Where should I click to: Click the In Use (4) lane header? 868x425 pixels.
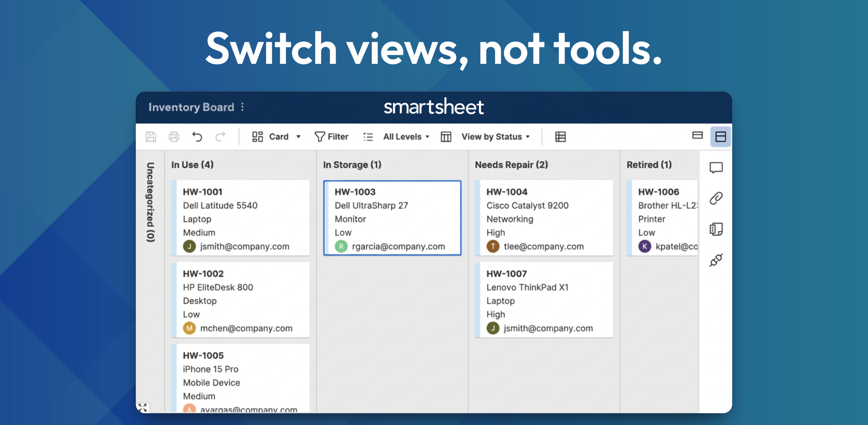193,165
